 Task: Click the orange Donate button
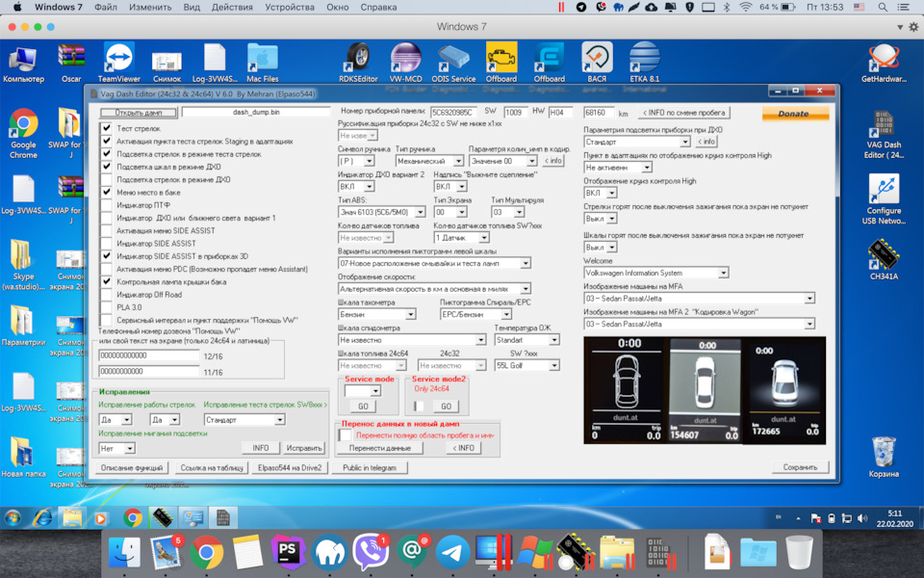795,114
